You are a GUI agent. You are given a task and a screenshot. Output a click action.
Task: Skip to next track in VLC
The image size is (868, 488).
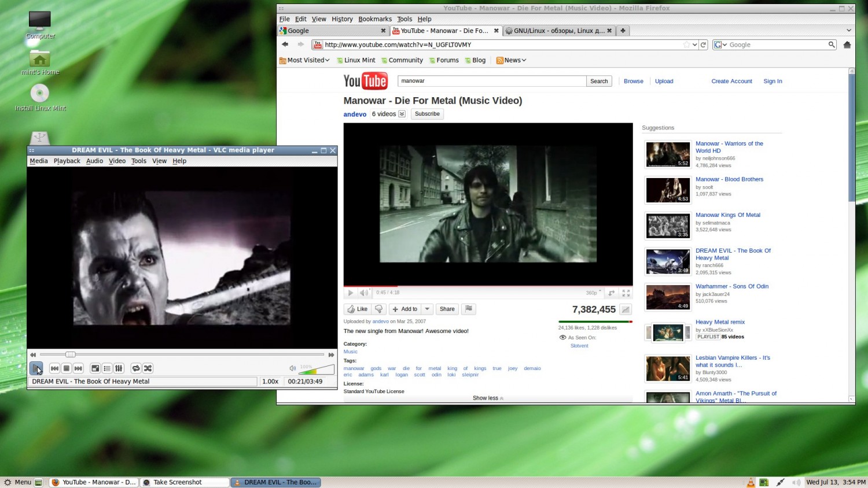click(78, 368)
